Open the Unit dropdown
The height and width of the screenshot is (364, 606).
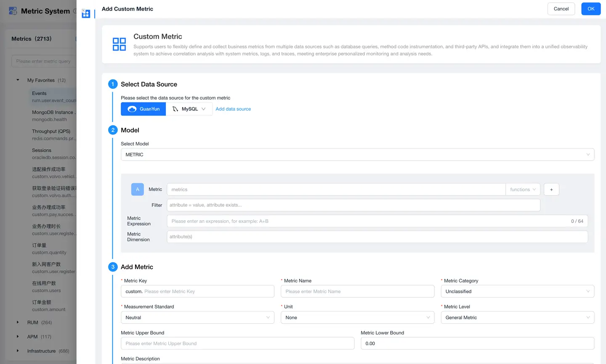[x=357, y=318]
